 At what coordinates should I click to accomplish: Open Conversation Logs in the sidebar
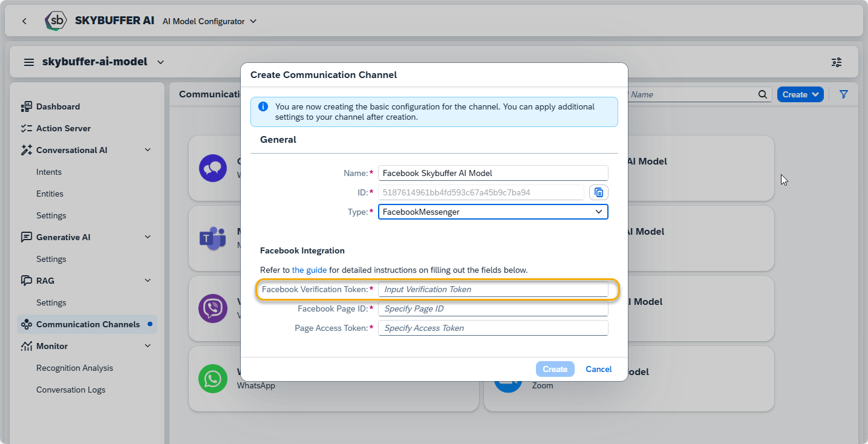71,390
